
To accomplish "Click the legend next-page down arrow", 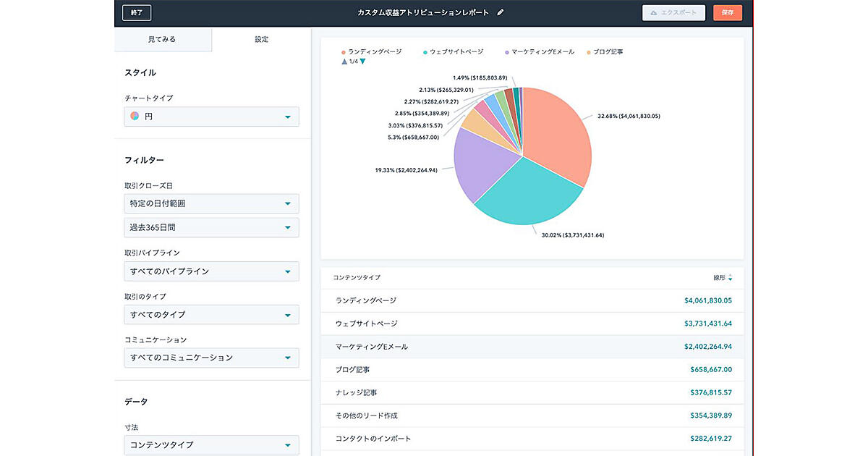I will click(x=362, y=62).
